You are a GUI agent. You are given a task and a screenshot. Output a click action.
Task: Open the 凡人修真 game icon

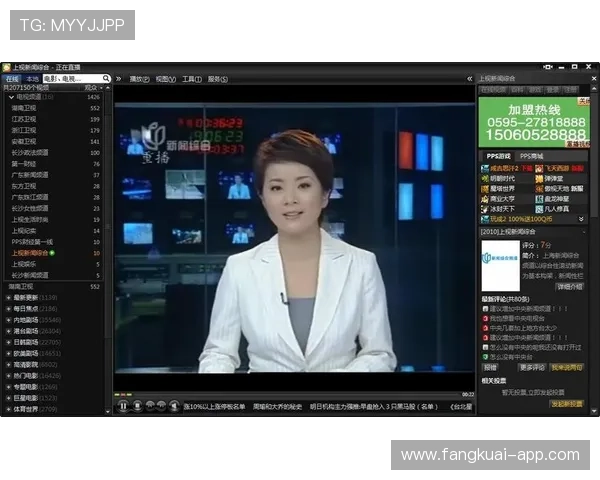point(539,209)
